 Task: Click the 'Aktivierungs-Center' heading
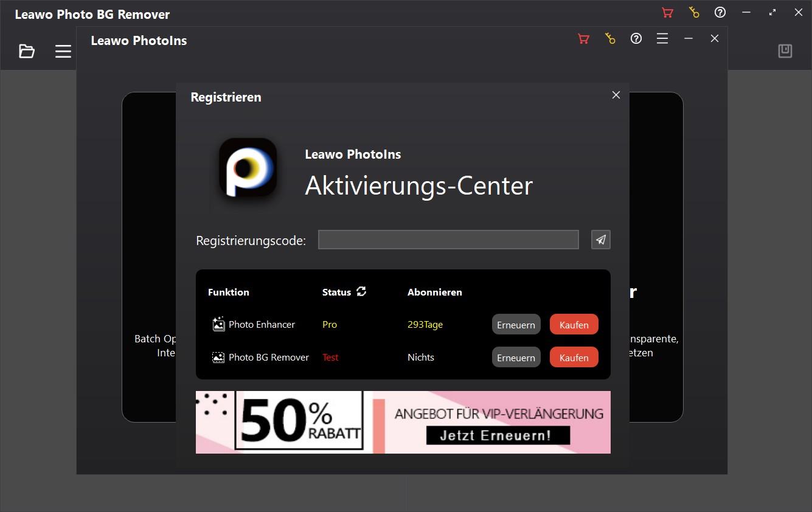[x=419, y=185]
